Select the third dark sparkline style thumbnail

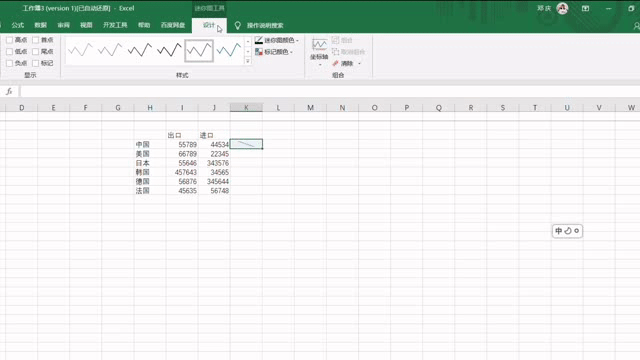tap(140, 51)
